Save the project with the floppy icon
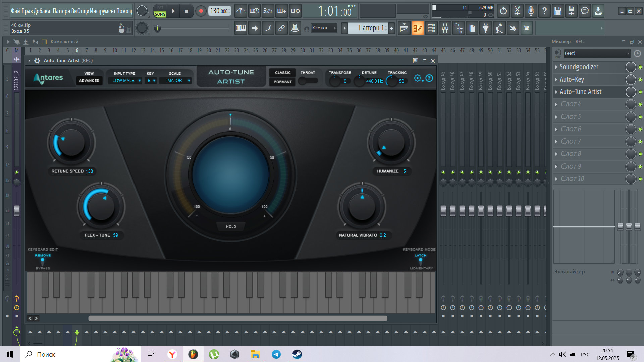 click(x=558, y=11)
